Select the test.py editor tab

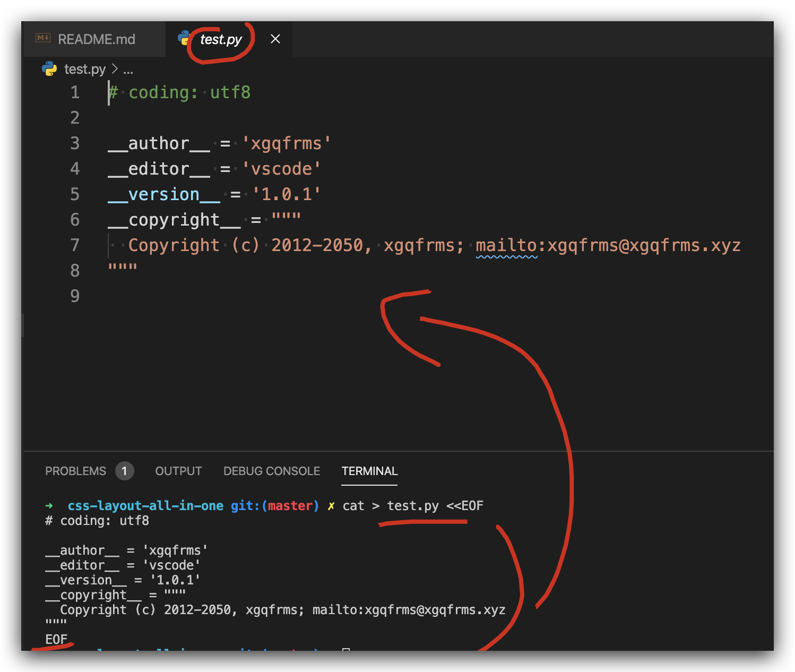click(x=229, y=39)
